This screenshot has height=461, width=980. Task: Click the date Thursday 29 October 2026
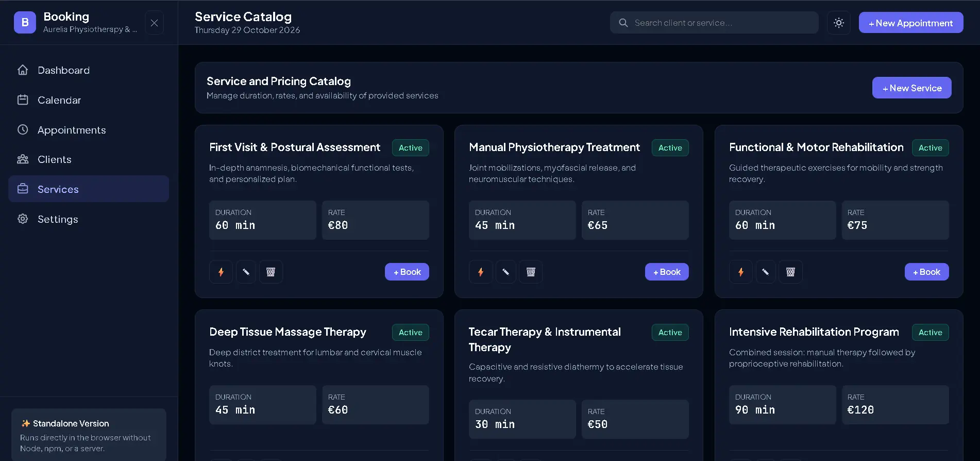pyautogui.click(x=247, y=30)
